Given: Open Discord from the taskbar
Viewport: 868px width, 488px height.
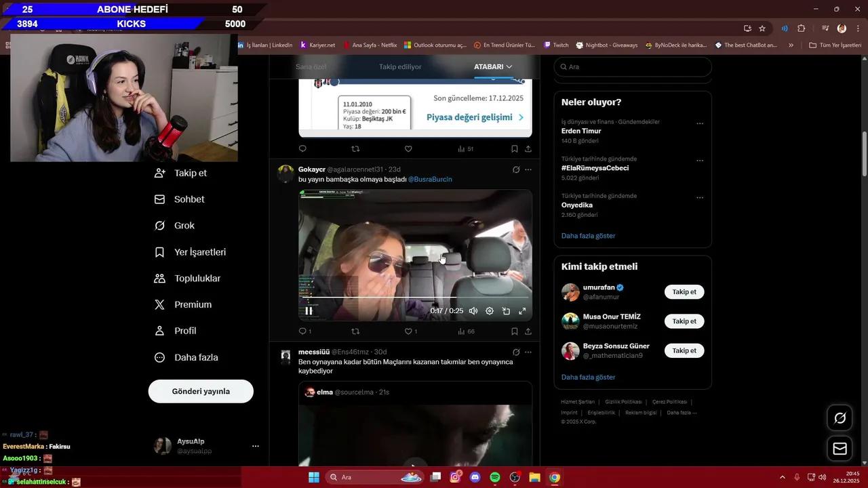Looking at the screenshot, I should (x=475, y=477).
